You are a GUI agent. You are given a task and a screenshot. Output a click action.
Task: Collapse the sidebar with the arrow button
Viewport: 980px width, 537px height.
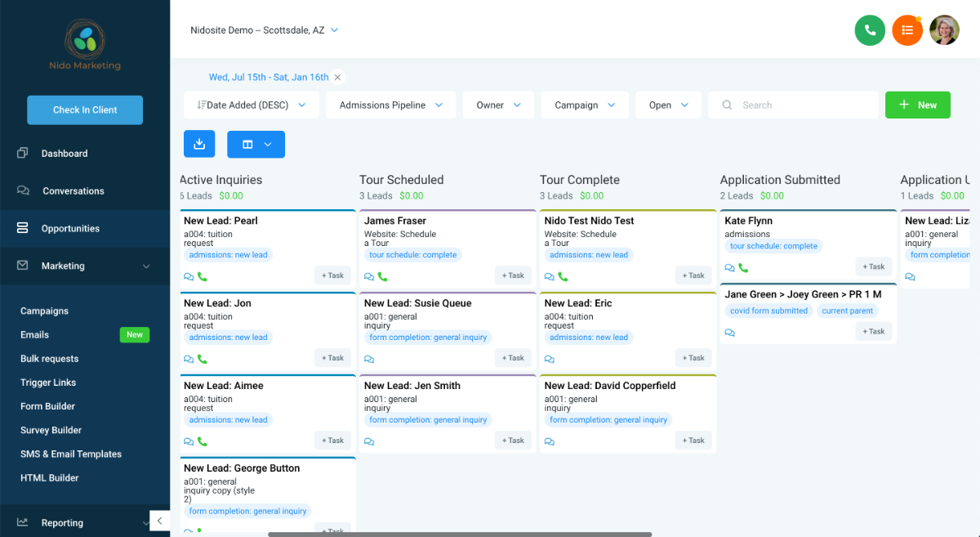(x=160, y=521)
